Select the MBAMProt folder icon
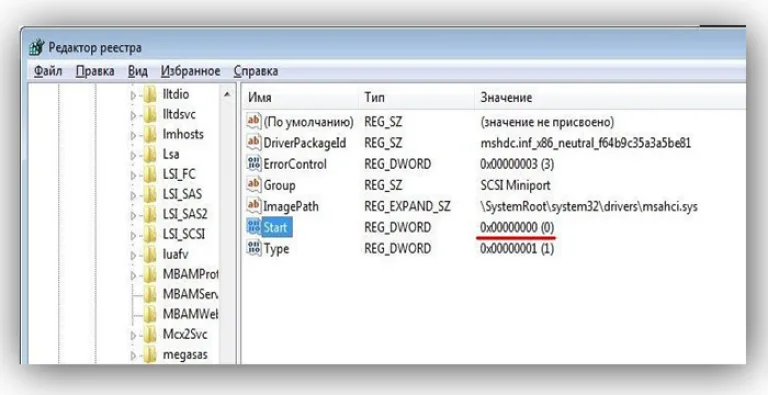 [x=150, y=274]
